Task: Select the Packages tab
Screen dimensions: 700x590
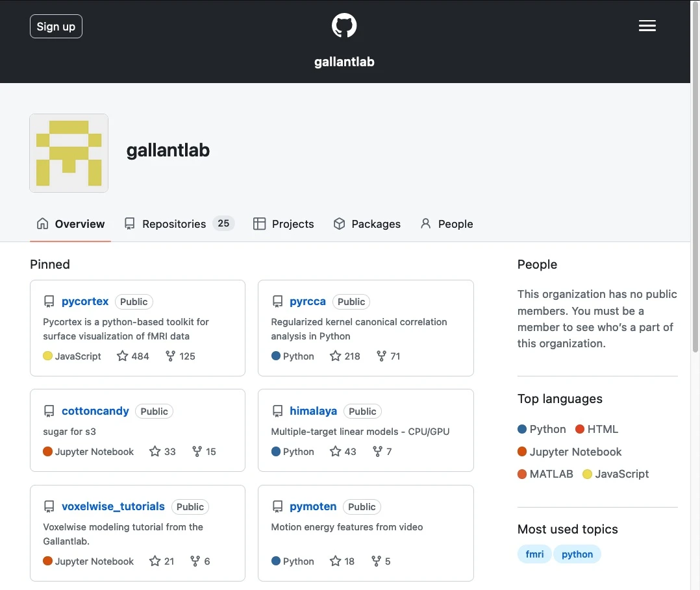Action: 375,224
